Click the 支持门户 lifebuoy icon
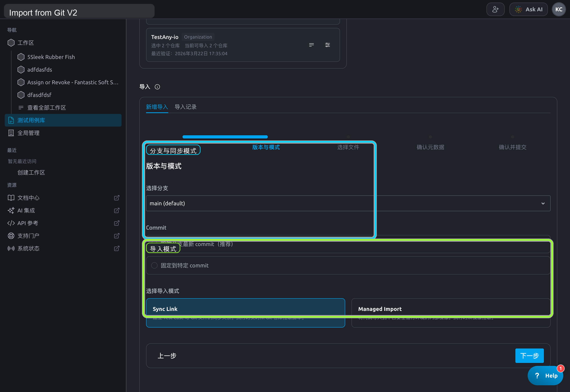Screen dimensions: 570x392 (11, 236)
